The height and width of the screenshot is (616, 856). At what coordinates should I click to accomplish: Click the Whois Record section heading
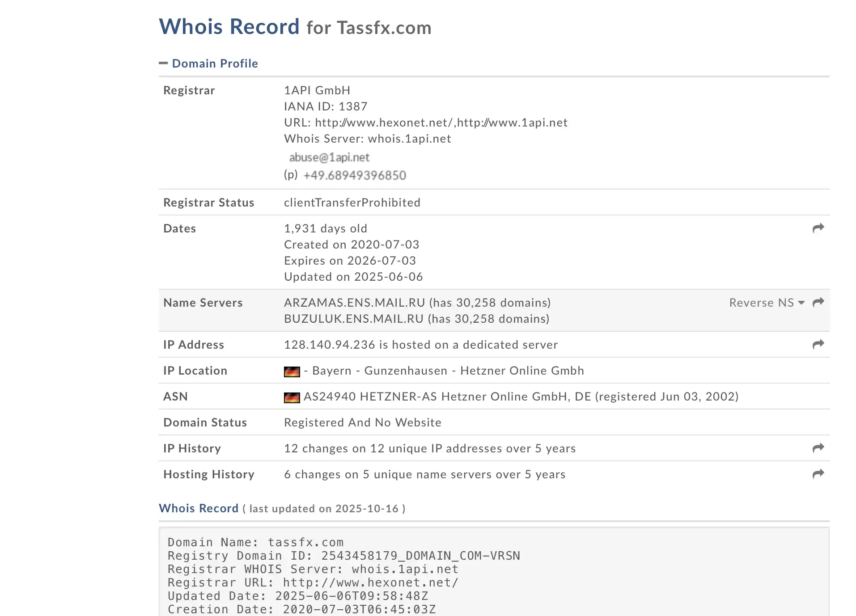pos(199,508)
